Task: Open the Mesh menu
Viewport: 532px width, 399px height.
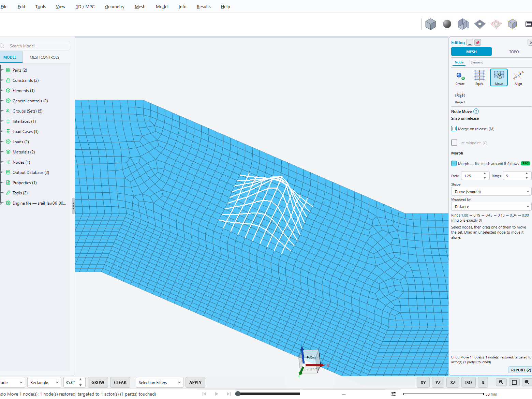Action: 140,6
